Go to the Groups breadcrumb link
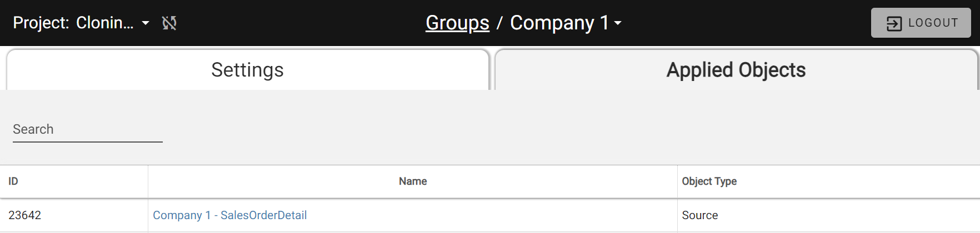Viewport: 980px width, 233px height. [457, 23]
